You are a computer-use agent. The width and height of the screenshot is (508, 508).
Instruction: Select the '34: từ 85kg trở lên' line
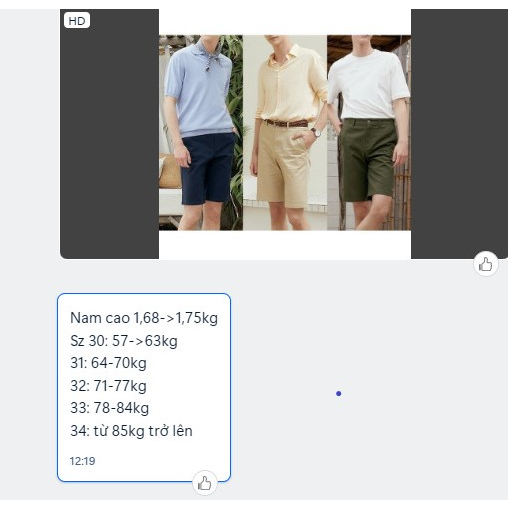click(x=131, y=431)
